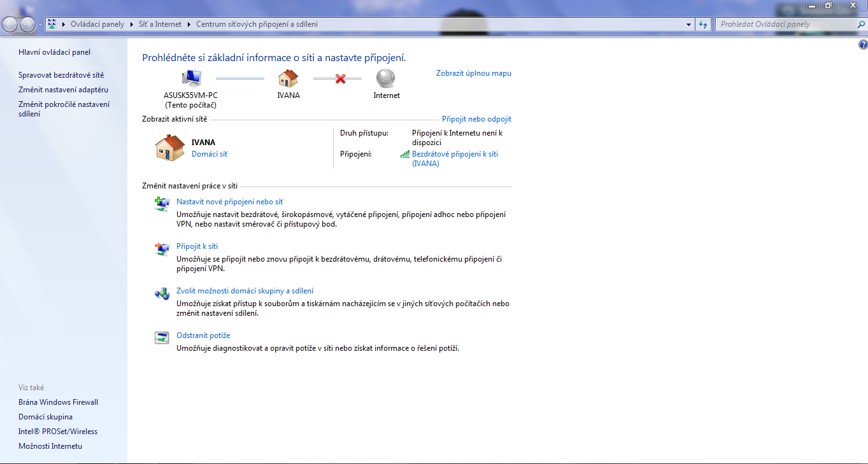Click the Odstranit potíže troubleshooter icon
Viewport: 868px width, 464px height.
click(x=162, y=337)
